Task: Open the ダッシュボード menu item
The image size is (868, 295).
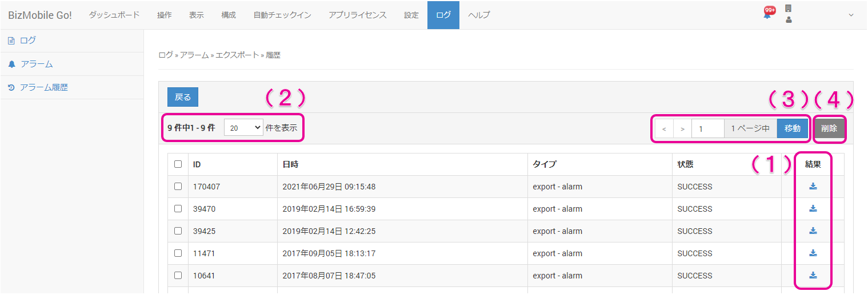Action: pyautogui.click(x=114, y=15)
